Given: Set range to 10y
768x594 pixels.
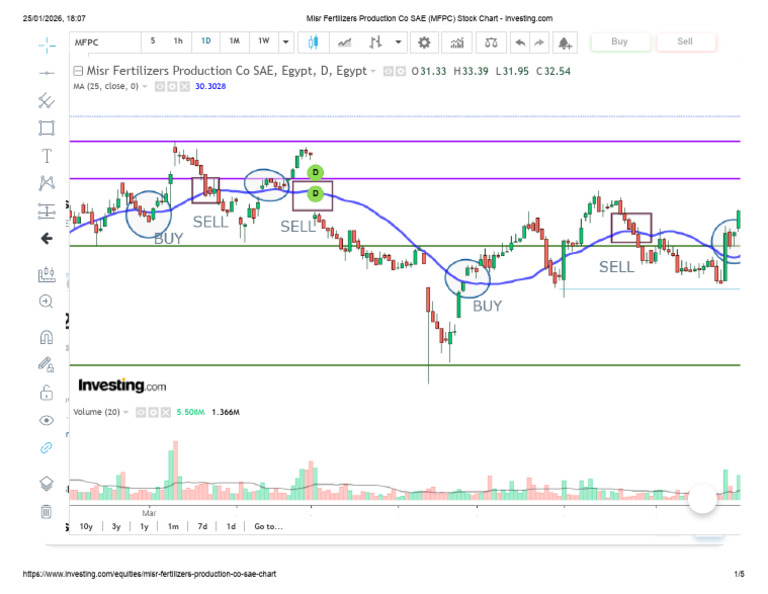Looking at the screenshot, I should click(x=86, y=526).
